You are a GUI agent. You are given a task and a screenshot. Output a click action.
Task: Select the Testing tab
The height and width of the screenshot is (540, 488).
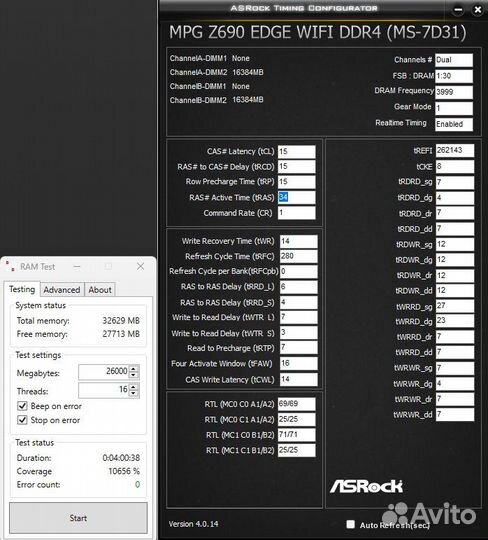click(22, 289)
